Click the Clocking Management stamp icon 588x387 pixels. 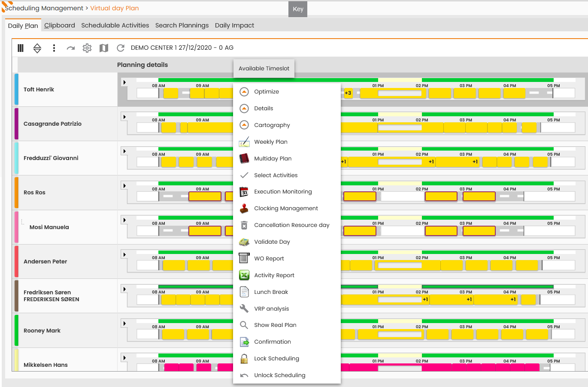(244, 209)
